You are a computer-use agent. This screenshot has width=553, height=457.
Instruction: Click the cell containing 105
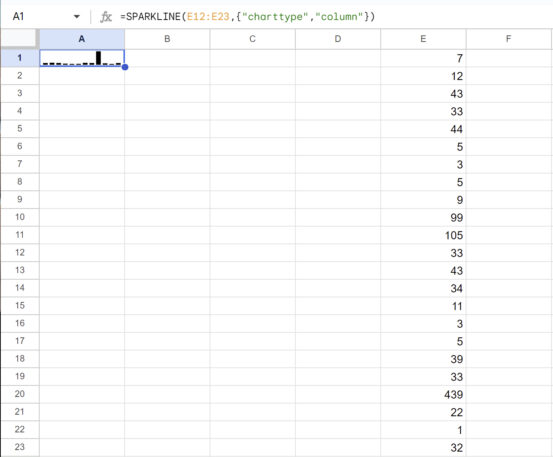tap(423, 235)
